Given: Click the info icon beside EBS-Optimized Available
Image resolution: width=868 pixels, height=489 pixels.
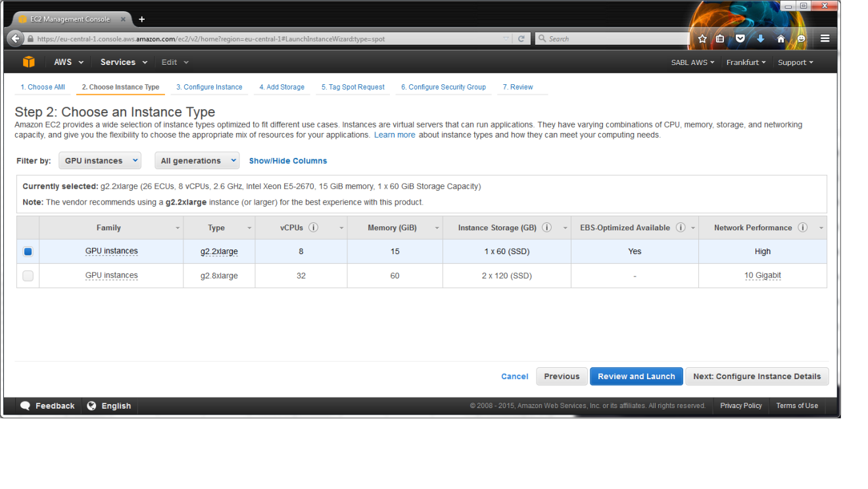Looking at the screenshot, I should (x=681, y=228).
